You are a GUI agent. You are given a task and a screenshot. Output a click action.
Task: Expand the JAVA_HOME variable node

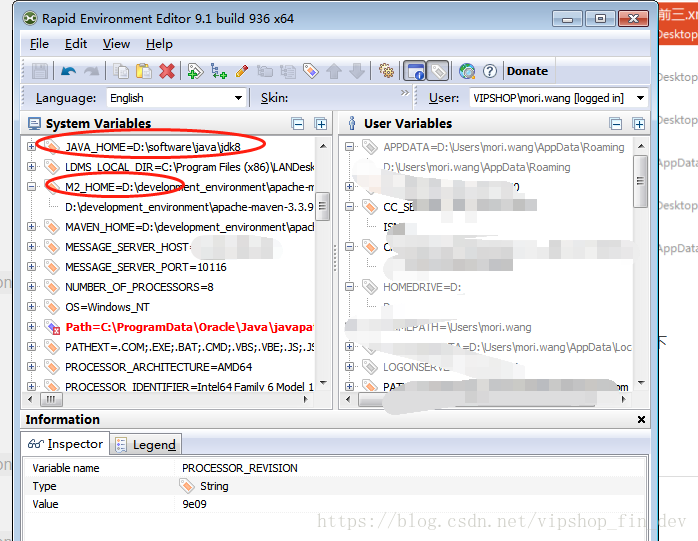(31, 146)
